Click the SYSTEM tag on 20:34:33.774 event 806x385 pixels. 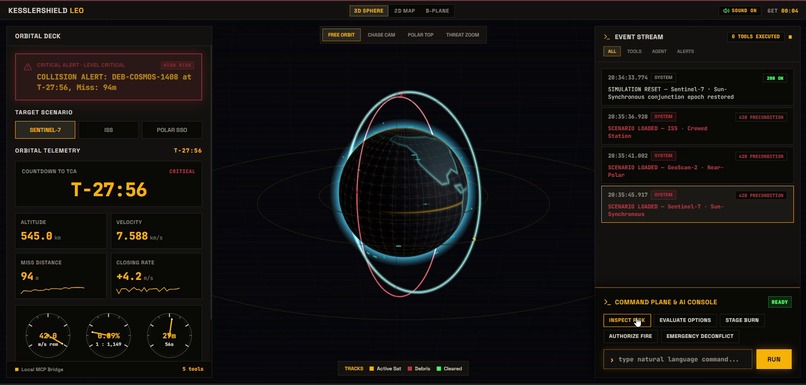(x=663, y=78)
